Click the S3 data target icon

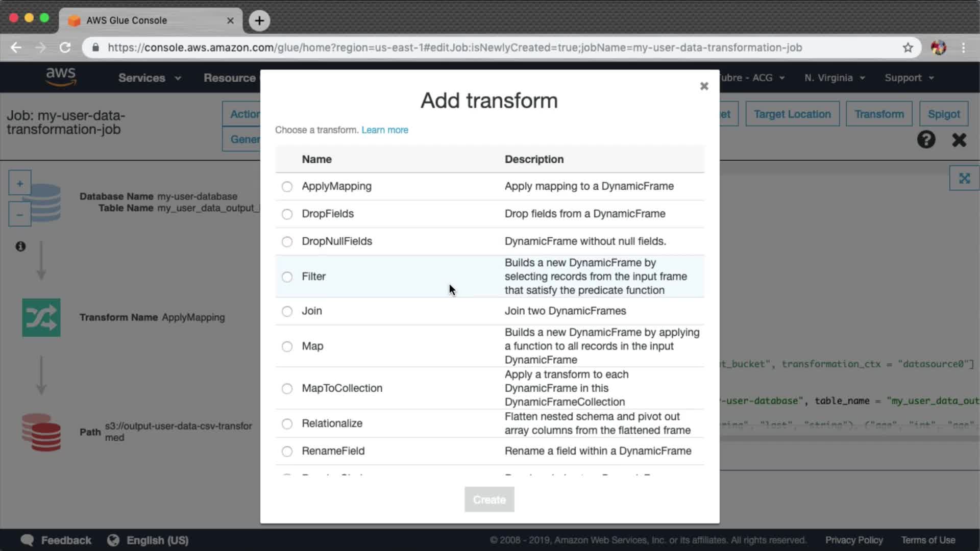(41, 432)
